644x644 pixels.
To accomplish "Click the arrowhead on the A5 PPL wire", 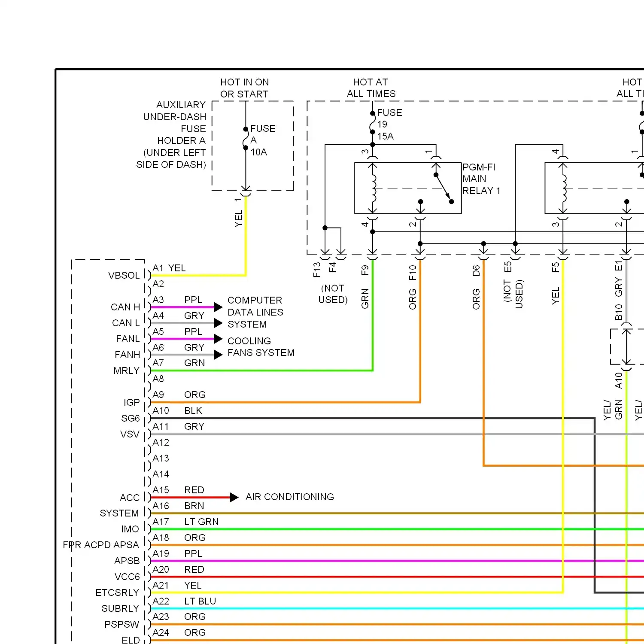I will tap(218, 339).
